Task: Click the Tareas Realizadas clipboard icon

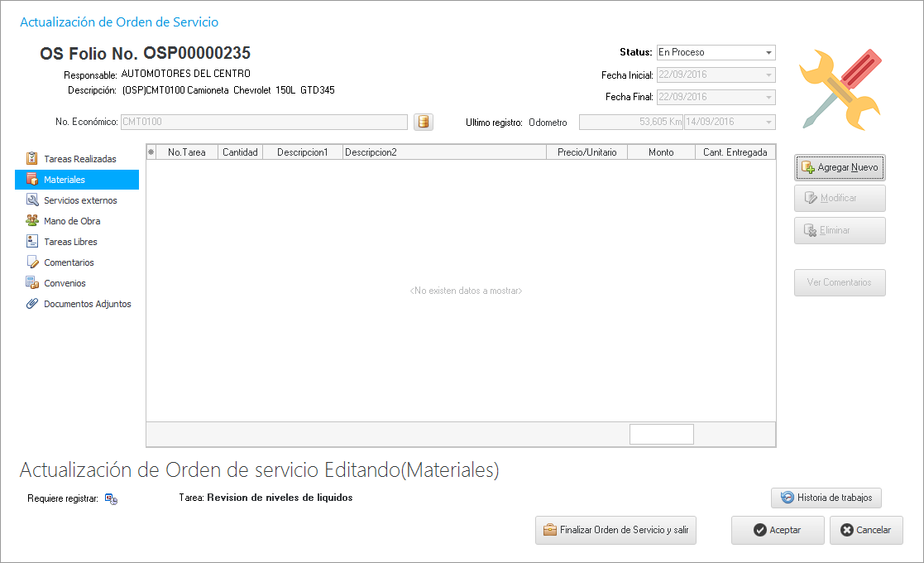Action: [x=32, y=158]
